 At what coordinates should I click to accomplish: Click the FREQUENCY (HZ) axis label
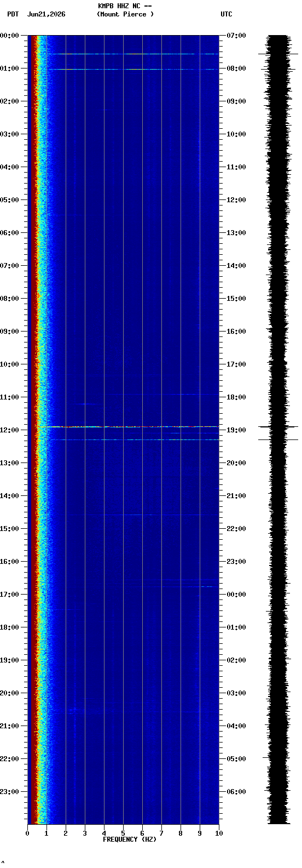pos(130,840)
